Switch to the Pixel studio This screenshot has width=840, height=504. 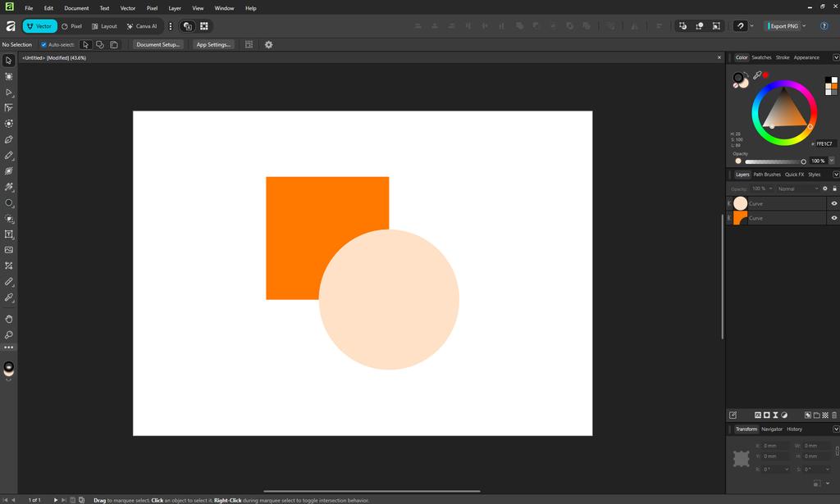72,26
